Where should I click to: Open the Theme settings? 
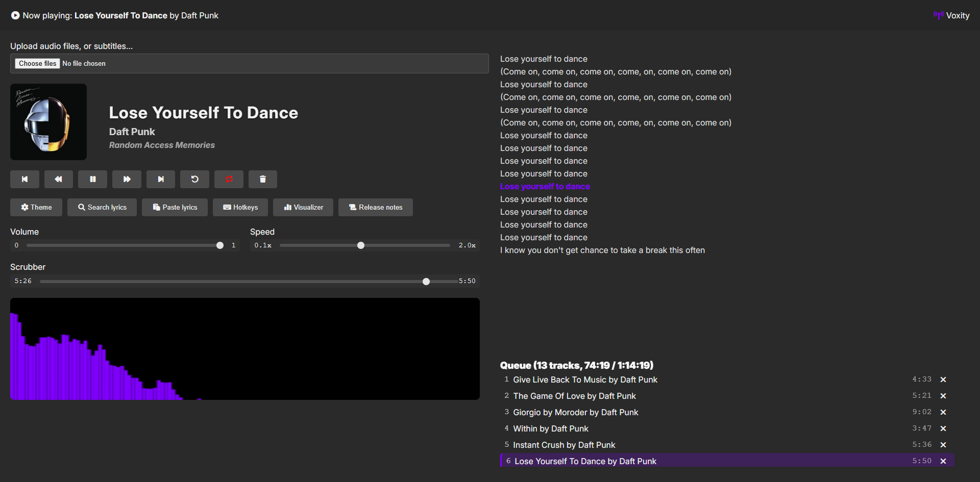pos(36,207)
